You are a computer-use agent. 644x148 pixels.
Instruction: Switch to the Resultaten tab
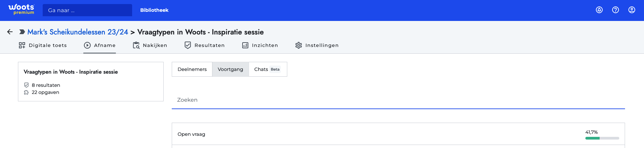[x=205, y=45]
